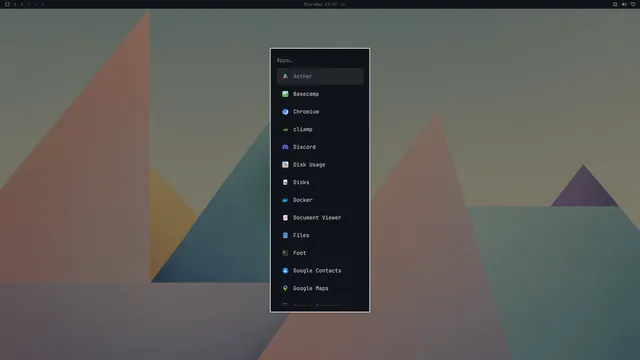Image resolution: width=640 pixels, height=360 pixels.
Task: Launch Aether from the app list
Action: pos(320,76)
